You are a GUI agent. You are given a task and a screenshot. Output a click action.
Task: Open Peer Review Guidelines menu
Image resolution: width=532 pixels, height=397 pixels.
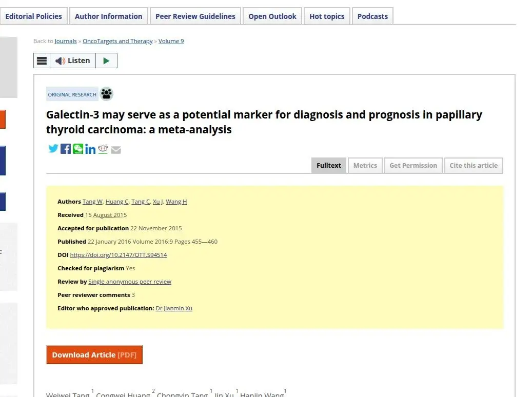195,16
